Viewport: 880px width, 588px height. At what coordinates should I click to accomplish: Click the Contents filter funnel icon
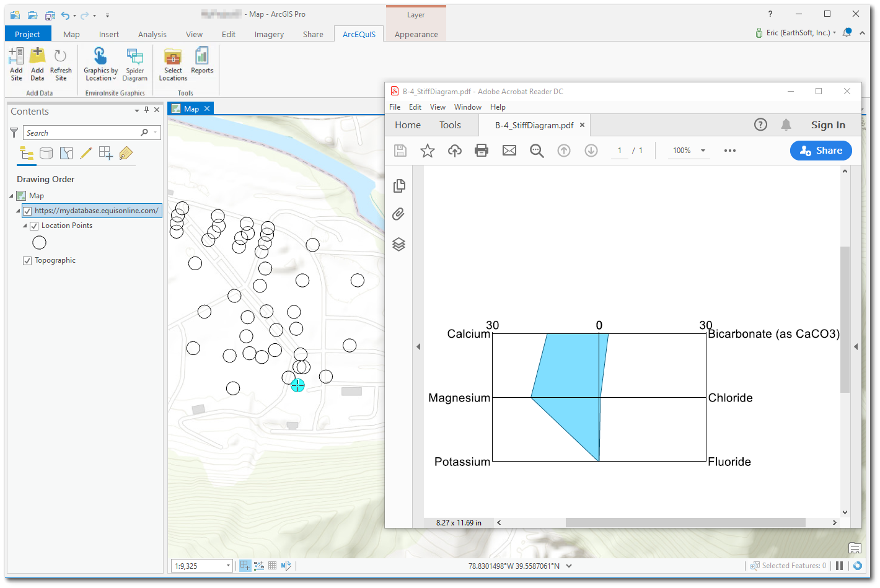(x=14, y=133)
